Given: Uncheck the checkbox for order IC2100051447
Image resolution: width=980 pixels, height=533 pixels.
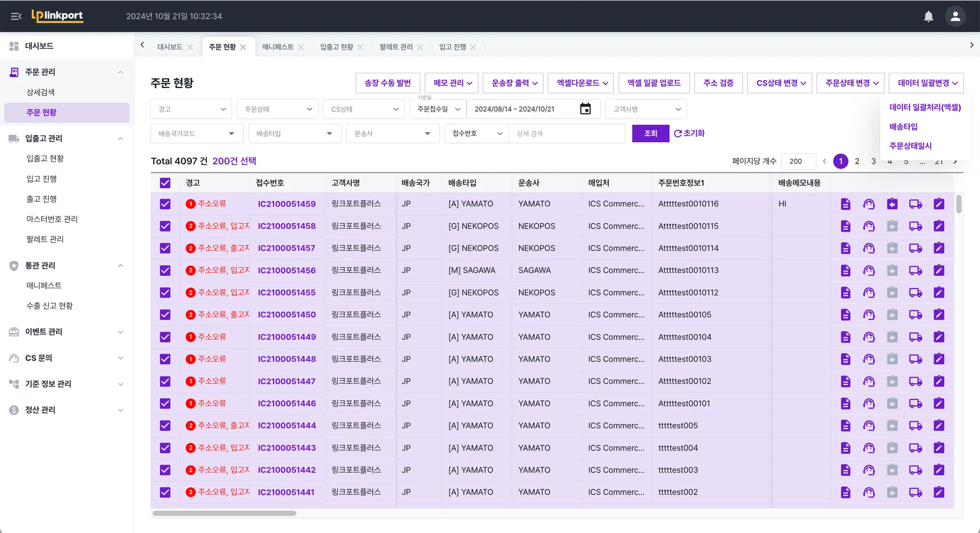Looking at the screenshot, I should click(x=165, y=381).
